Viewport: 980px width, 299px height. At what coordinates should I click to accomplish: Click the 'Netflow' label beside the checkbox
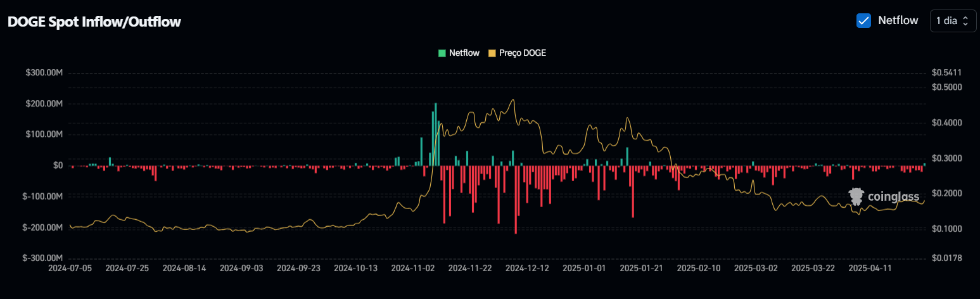click(898, 20)
